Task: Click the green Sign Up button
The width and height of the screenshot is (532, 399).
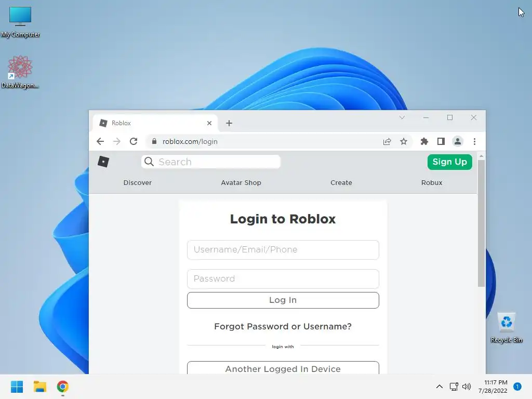Action: coord(449,162)
